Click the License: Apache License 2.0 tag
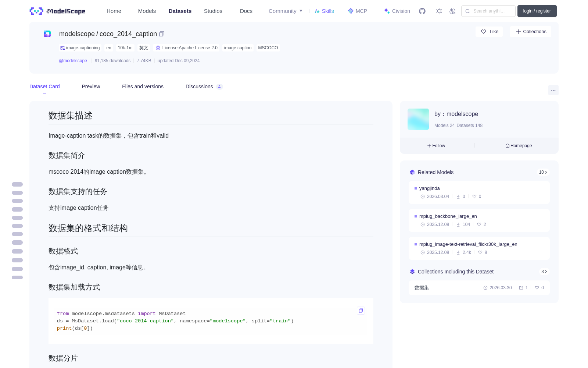Image resolution: width=588 pixels, height=368 pixels. tap(187, 48)
